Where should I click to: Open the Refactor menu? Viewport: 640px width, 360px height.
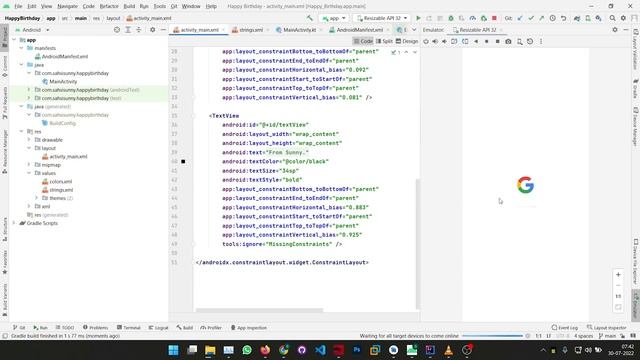109,6
